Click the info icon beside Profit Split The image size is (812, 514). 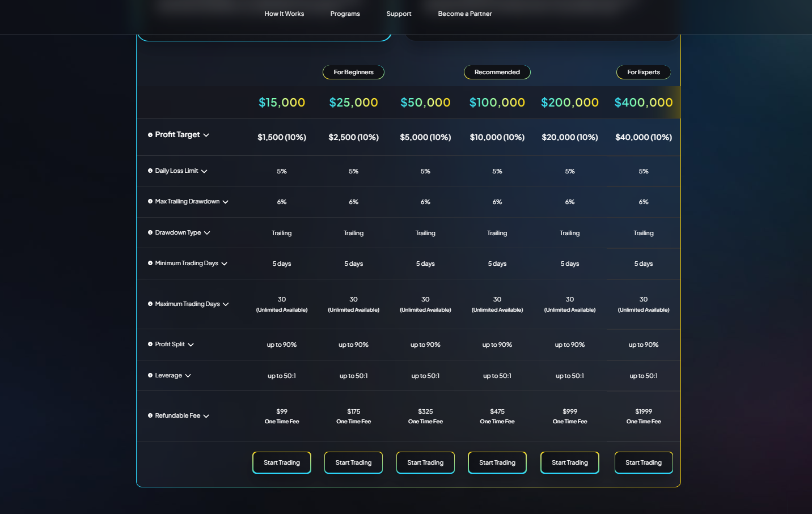[150, 344]
